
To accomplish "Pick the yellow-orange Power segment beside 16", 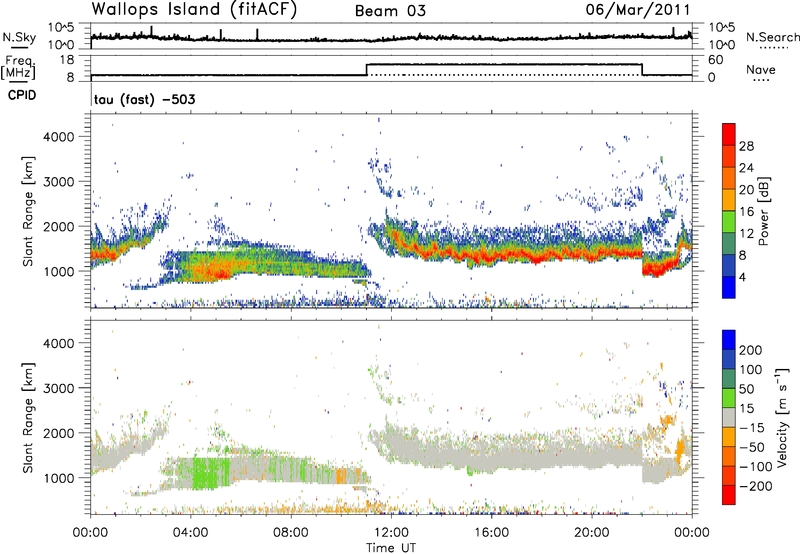I will (x=729, y=199).
